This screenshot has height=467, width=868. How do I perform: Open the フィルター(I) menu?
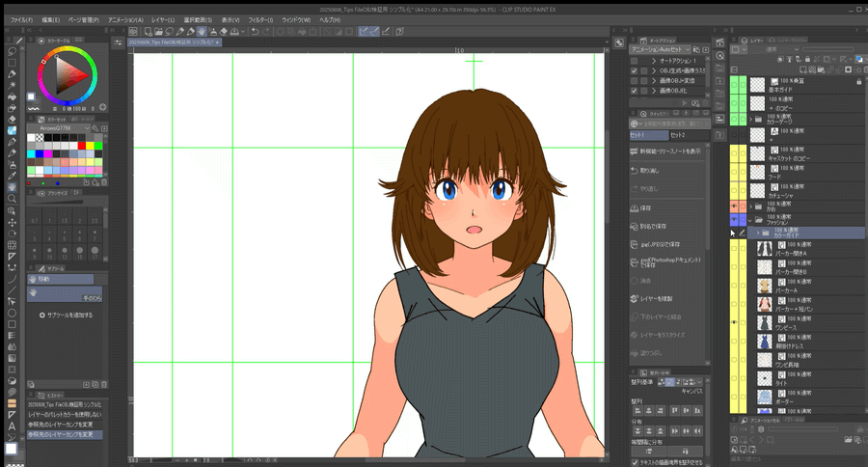pyautogui.click(x=260, y=19)
